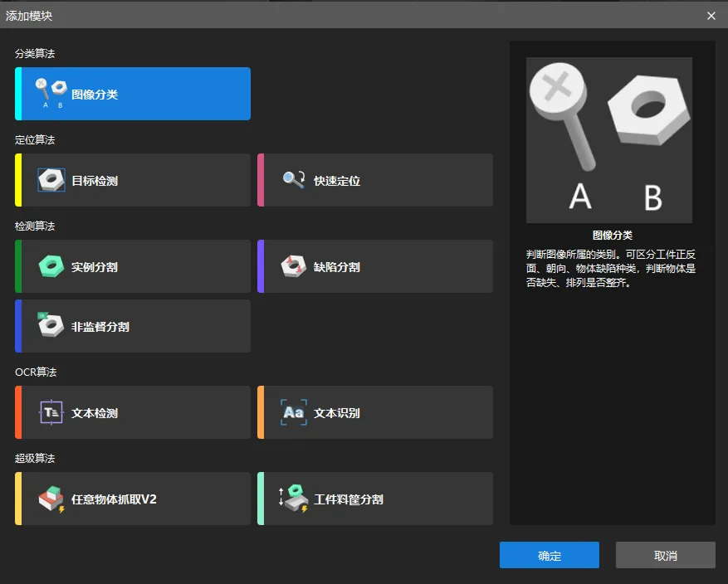
Task: Confirm with the 确定 button
Action: 550,555
